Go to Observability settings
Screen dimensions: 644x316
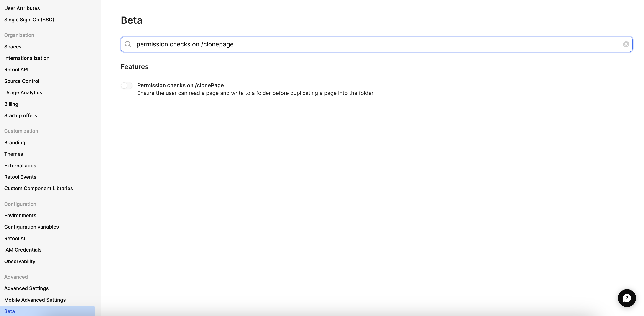[20, 262]
